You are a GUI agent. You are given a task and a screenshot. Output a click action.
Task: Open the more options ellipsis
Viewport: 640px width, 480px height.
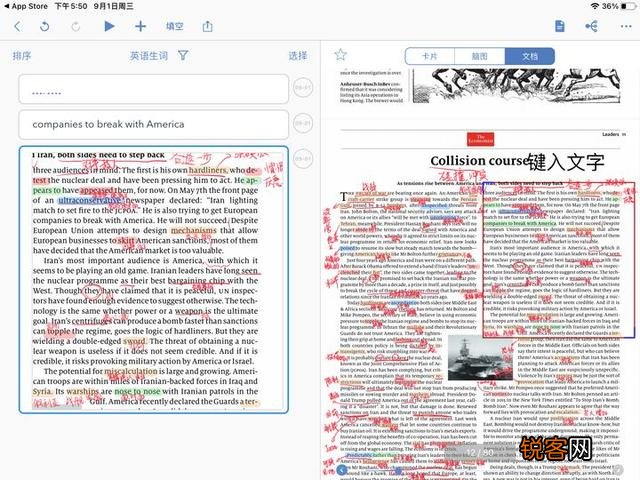point(626,27)
